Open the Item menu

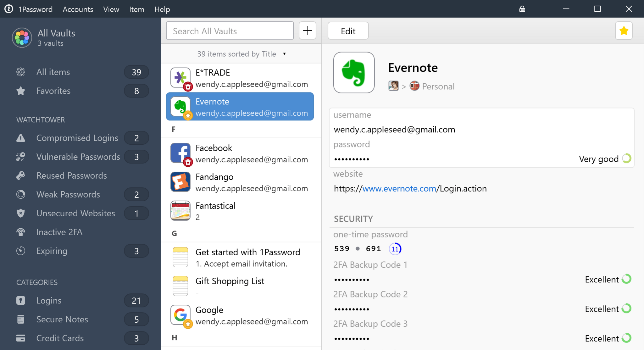pos(137,9)
